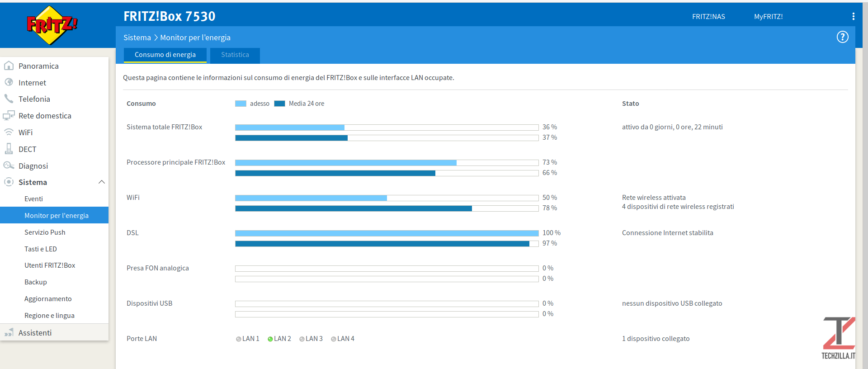
Task: Click the FRITZ! logo
Action: click(x=52, y=25)
